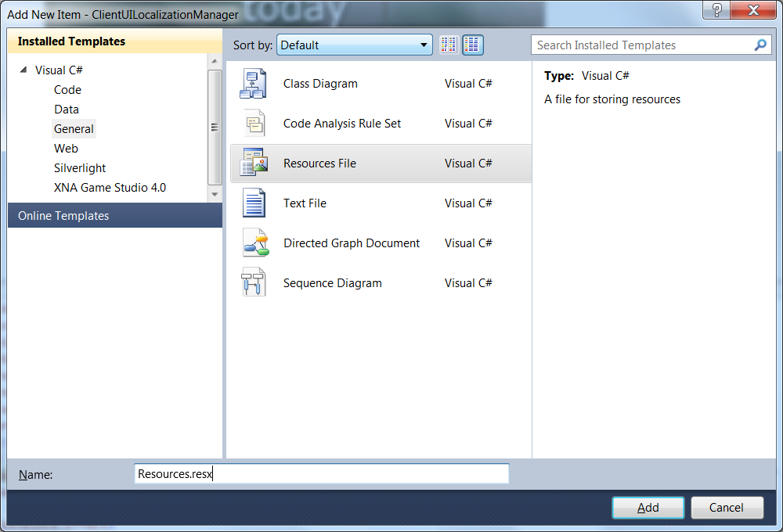Switch to medium icons list view

472,45
